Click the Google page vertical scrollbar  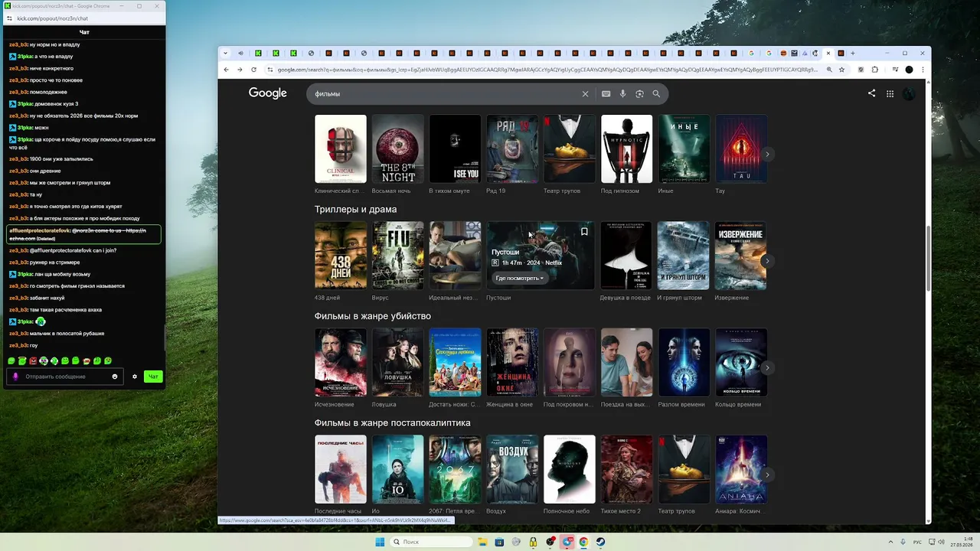tap(929, 259)
